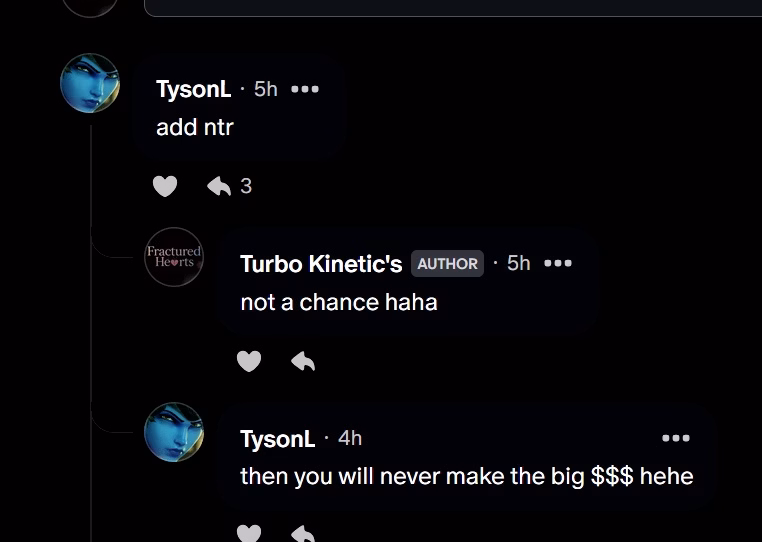762x542 pixels.
Task: Open the 4h timestamp on TysonL's reply
Action: click(x=350, y=438)
